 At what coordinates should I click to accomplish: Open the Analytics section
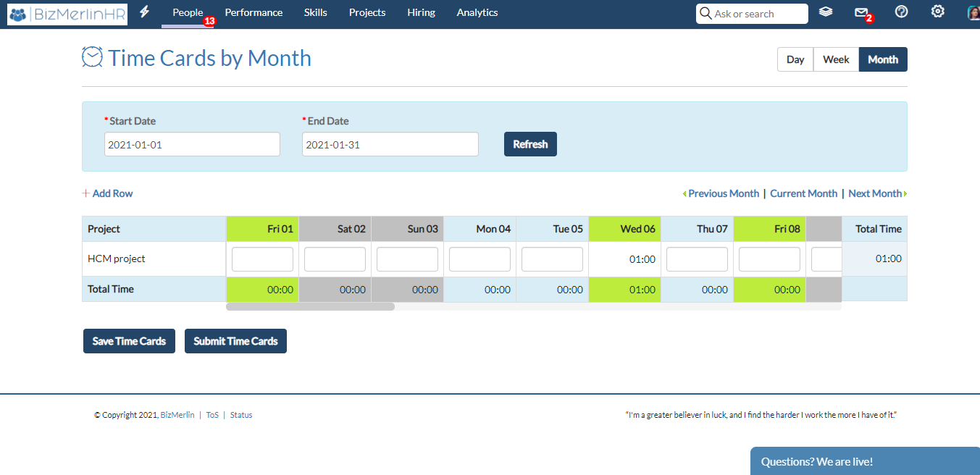click(x=477, y=12)
